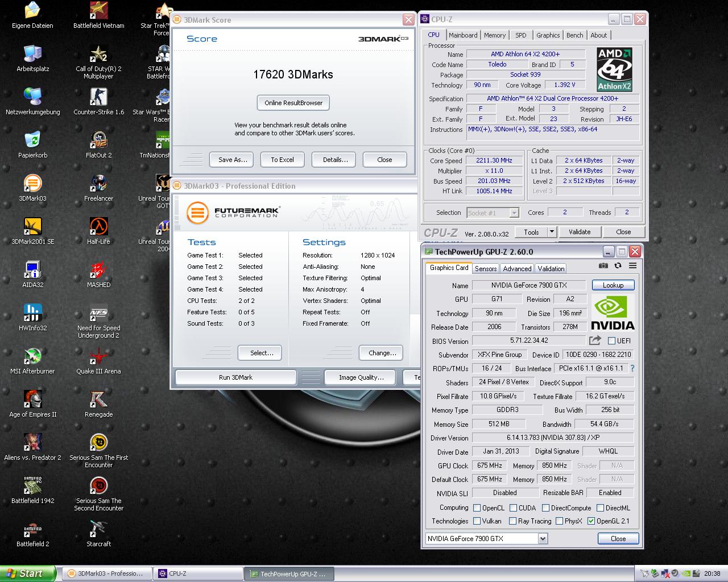Screen dimensions: 728x582
Task: Switch to Advanced tab in GPU-Z
Action: pos(517,269)
